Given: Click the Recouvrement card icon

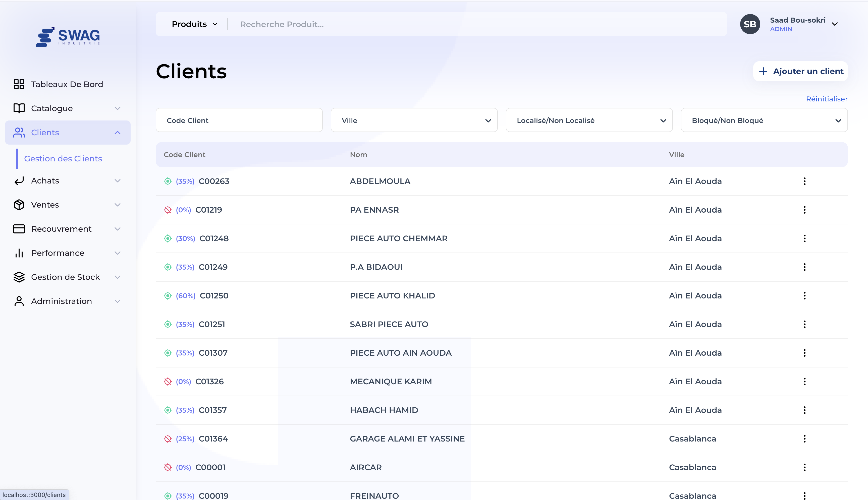Looking at the screenshot, I should coord(19,229).
